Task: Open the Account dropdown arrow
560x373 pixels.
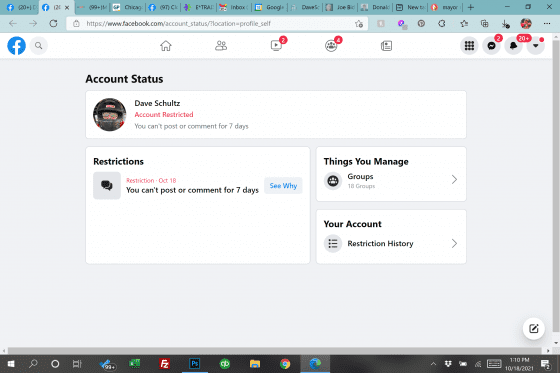Action: pyautogui.click(x=535, y=46)
